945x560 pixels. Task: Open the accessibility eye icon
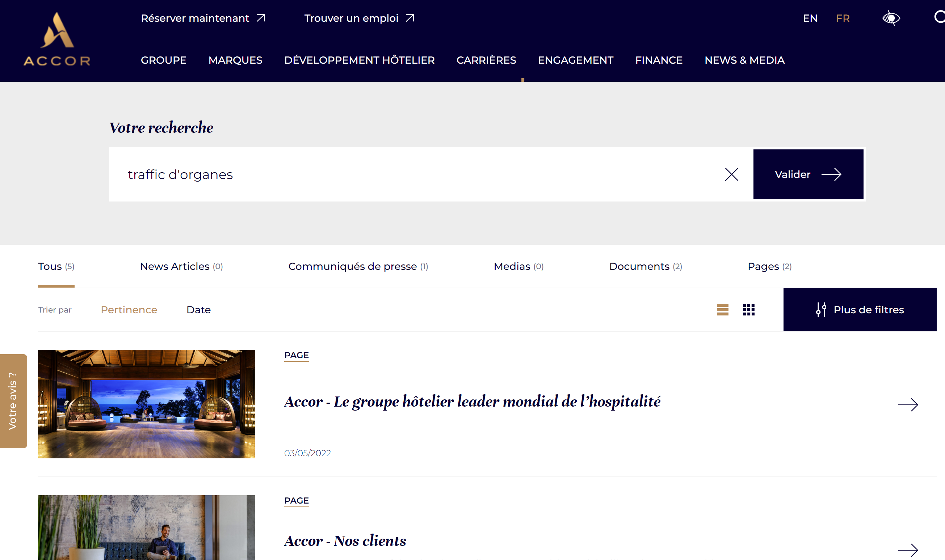(x=891, y=18)
